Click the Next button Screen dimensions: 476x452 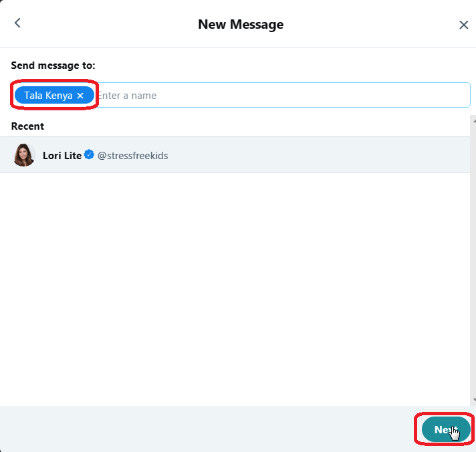[x=446, y=429]
